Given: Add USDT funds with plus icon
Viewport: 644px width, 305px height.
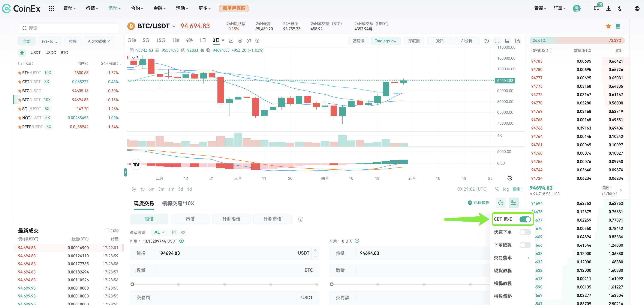Looking at the screenshot, I should [182, 241].
